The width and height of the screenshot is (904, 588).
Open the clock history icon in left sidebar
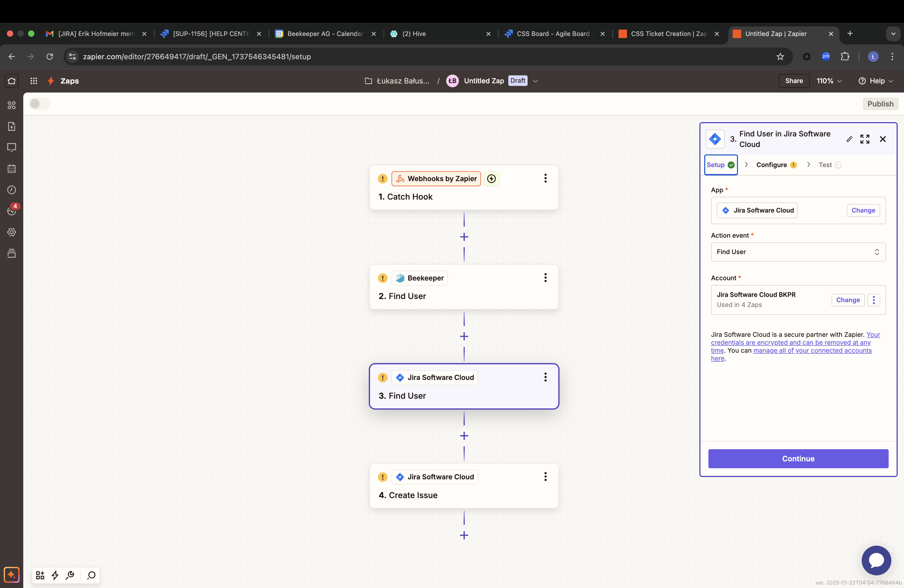[x=11, y=190]
